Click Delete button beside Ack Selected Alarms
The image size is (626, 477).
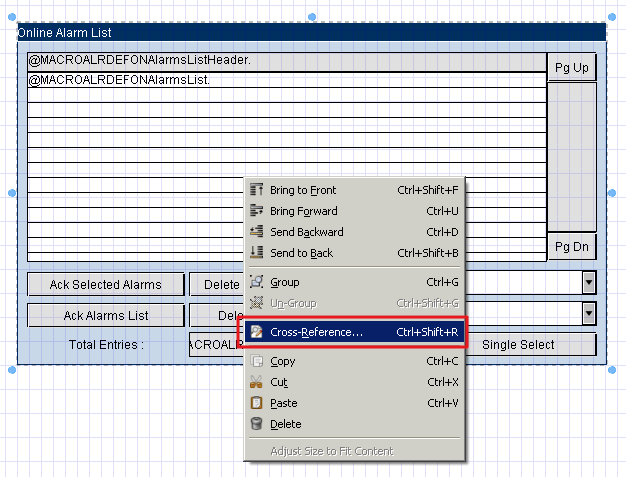(x=217, y=285)
